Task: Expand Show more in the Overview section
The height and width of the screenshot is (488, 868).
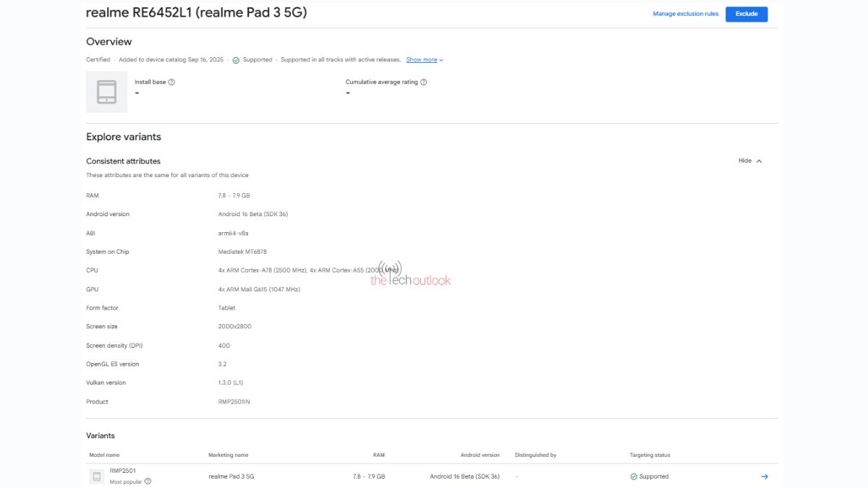Action: [x=420, y=59]
